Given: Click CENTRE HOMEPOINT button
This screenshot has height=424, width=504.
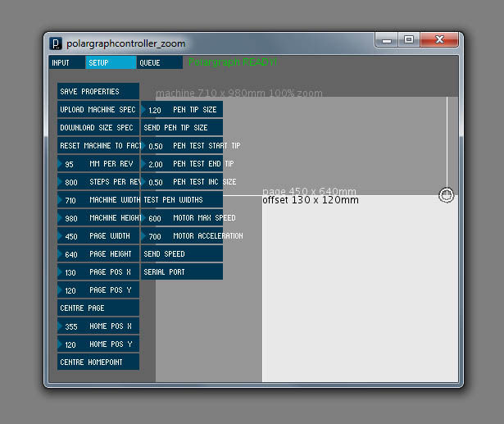Looking at the screenshot, I should 98,362.
